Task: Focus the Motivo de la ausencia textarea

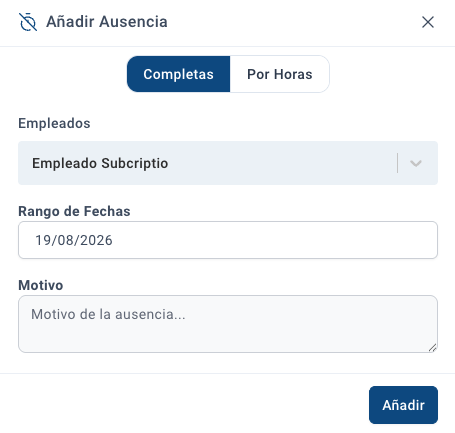Action: tap(228, 324)
